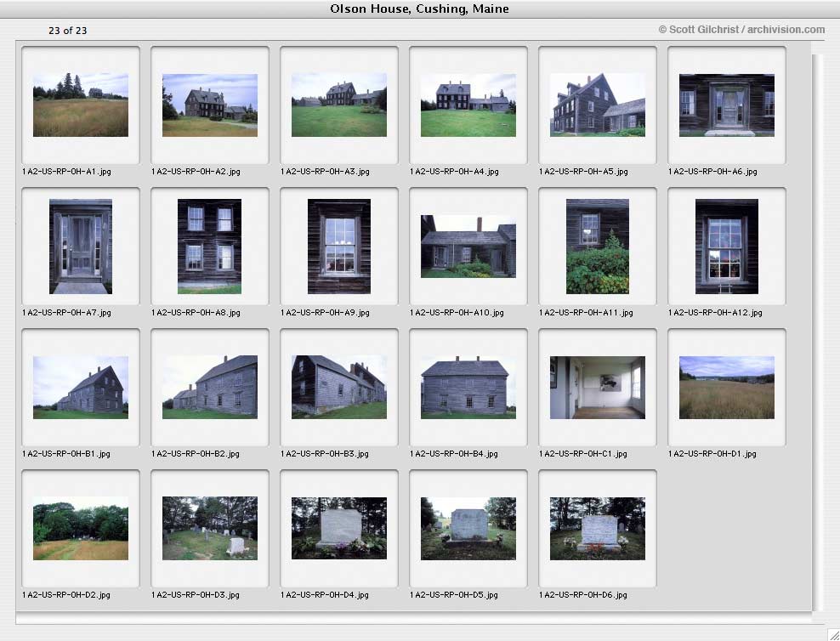The image size is (840, 641).
Task: Click filename label 1A2-US-RP-OH-D2.jpg
Action: [x=66, y=595]
